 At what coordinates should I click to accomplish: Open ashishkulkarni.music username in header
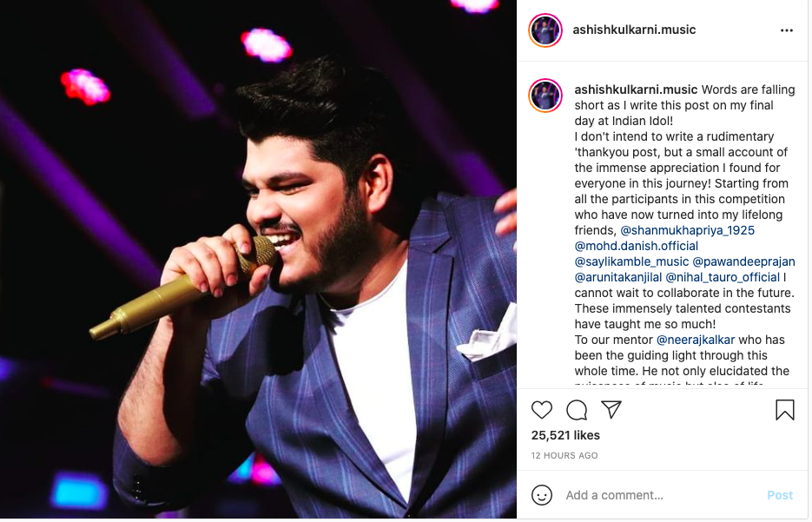[634, 30]
